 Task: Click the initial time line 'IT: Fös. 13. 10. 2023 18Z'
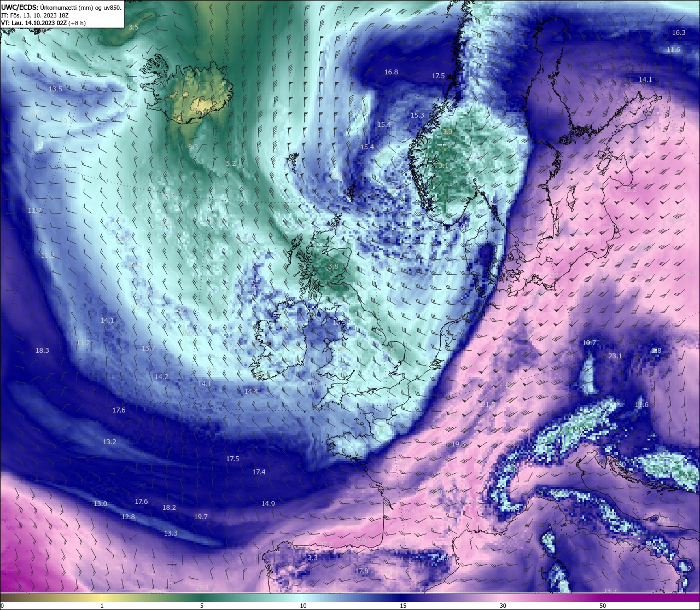35,15
